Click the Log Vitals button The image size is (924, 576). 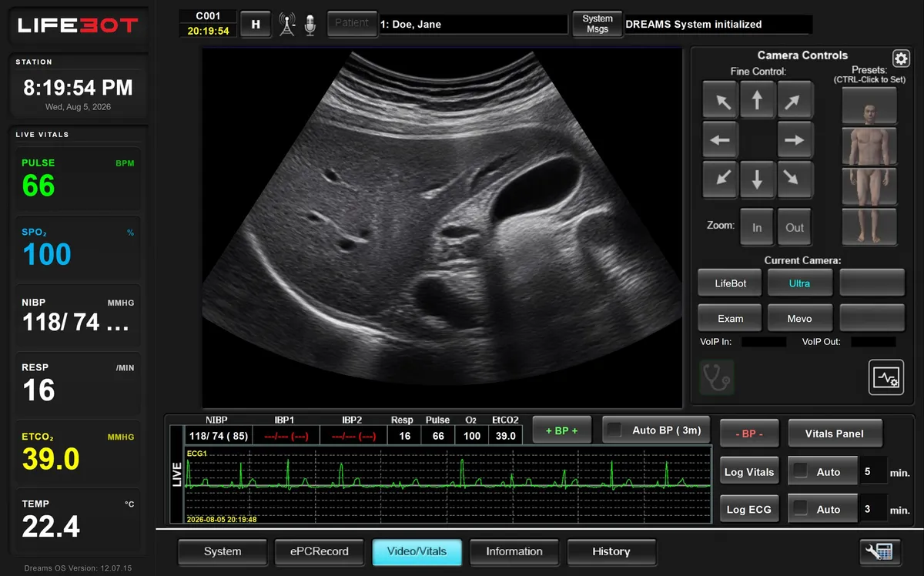coord(749,472)
